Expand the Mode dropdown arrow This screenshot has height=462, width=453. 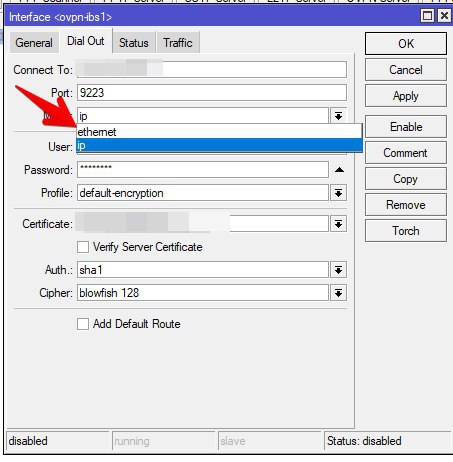[x=338, y=116]
